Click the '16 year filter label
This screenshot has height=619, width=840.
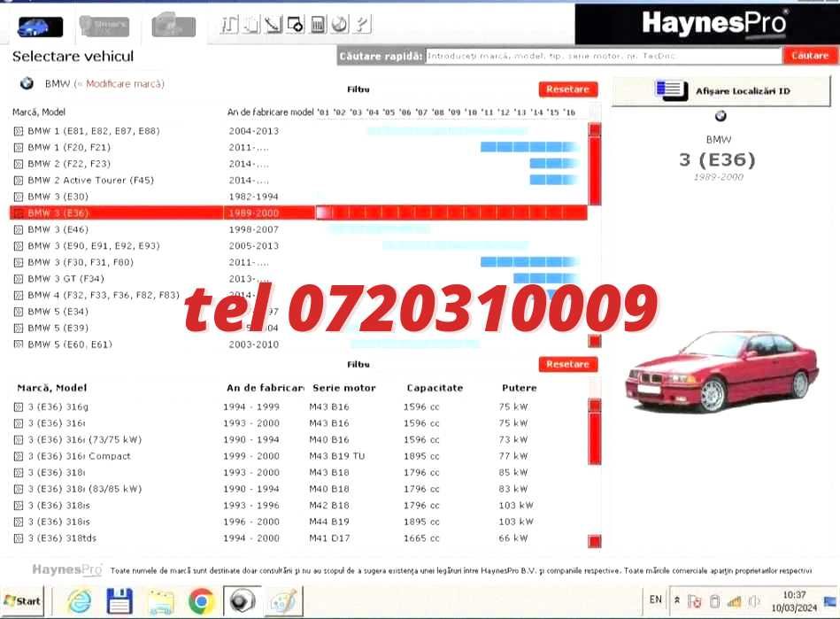(569, 112)
